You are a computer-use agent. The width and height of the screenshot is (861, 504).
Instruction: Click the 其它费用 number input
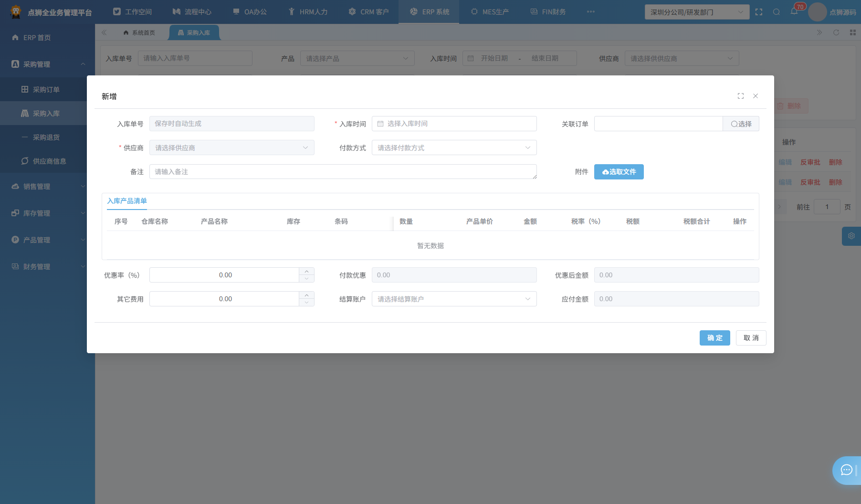tap(224, 299)
